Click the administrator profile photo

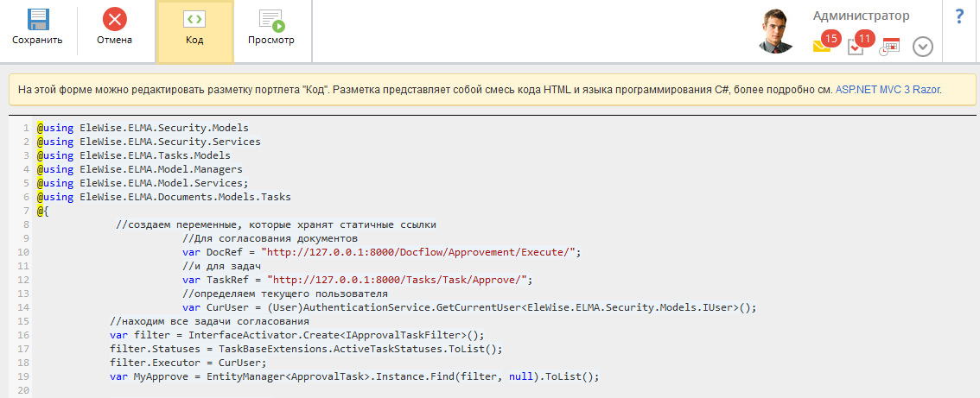(x=775, y=32)
